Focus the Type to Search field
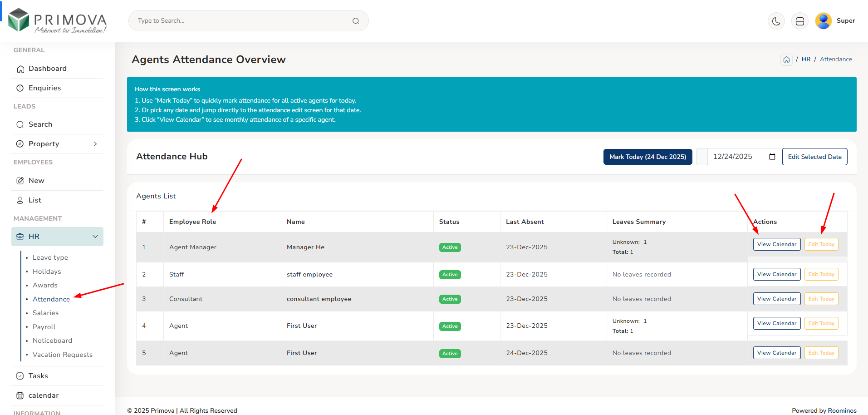 pos(243,21)
